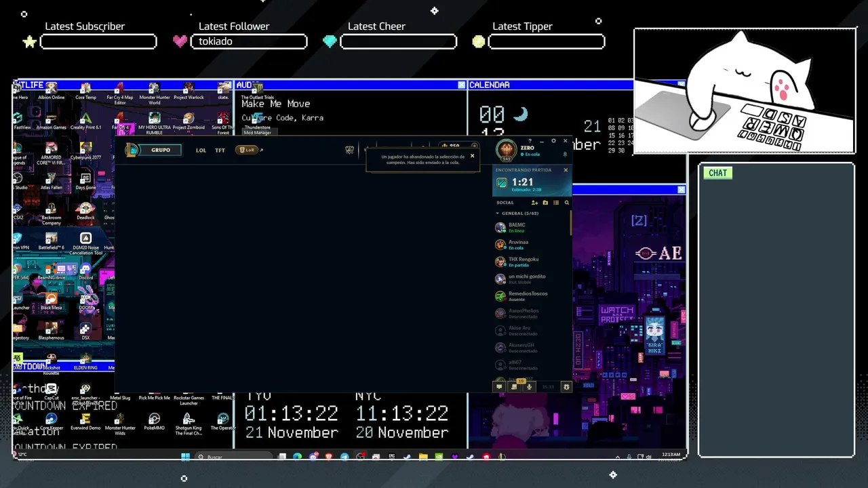The image size is (868, 488).
Task: Click the taskbar Buscar search box
Action: (x=234, y=457)
